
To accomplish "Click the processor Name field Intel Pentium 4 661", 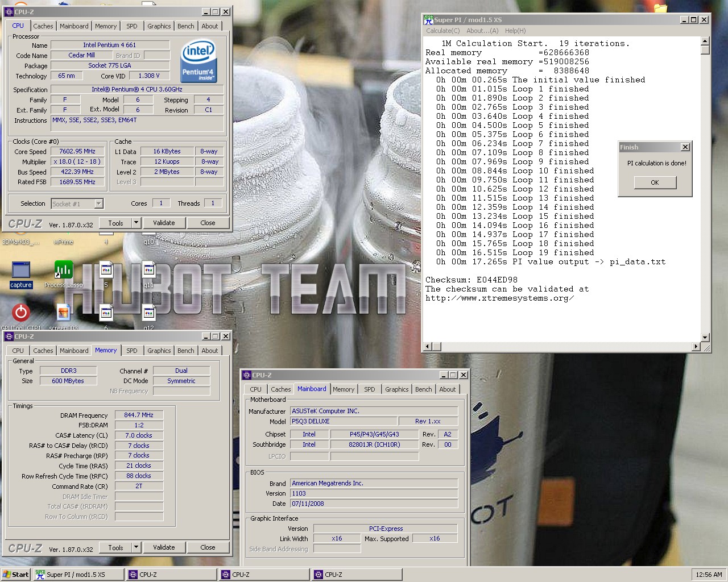I will [x=110, y=45].
